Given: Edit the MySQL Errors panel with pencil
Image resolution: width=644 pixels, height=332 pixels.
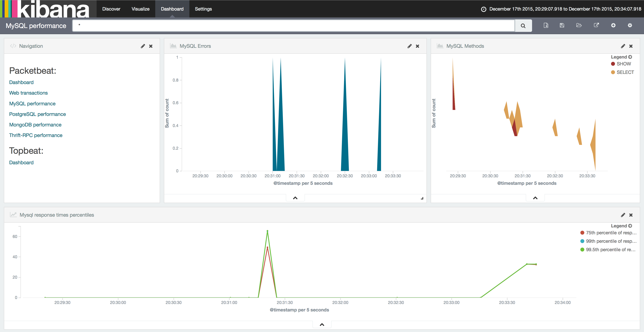Looking at the screenshot, I should coord(410,46).
